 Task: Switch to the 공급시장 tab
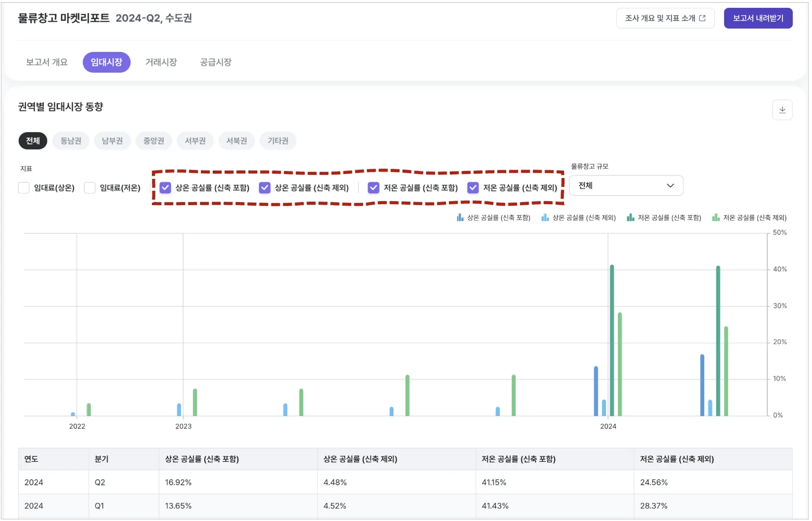pyautogui.click(x=216, y=62)
